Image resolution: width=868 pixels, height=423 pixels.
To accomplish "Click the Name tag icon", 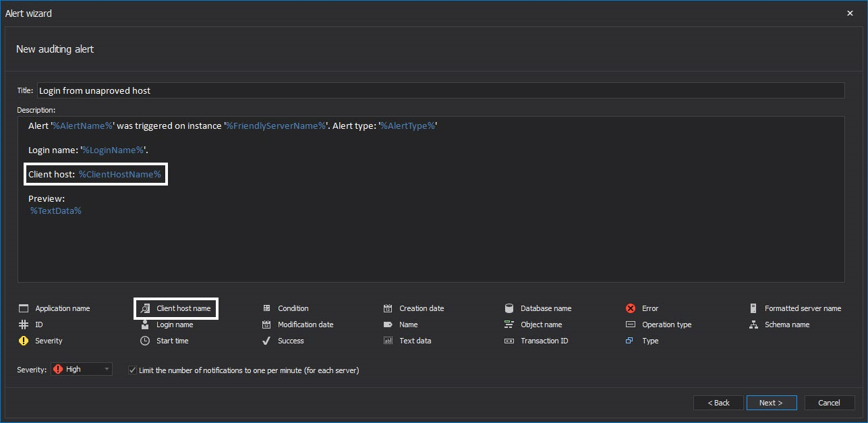I will [388, 325].
